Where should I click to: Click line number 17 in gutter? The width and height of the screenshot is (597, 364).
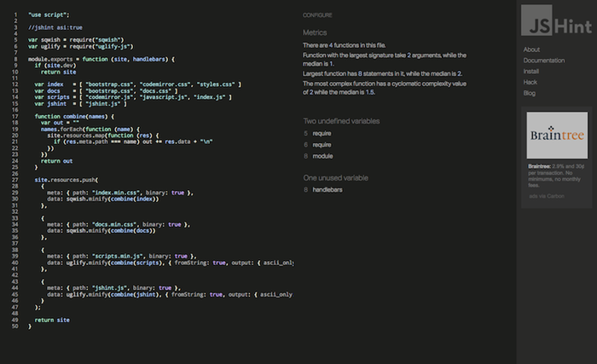coord(16,115)
